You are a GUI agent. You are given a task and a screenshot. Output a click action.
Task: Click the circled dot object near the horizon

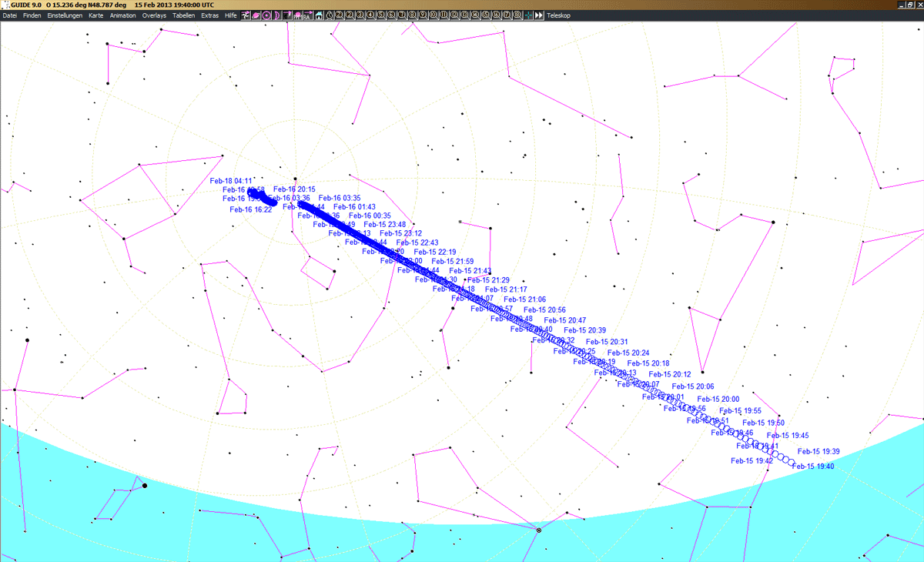pos(538,530)
